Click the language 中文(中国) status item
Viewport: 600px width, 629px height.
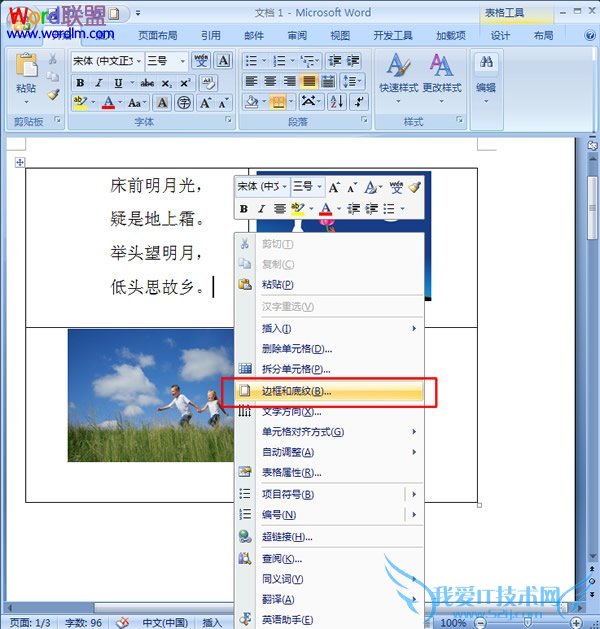pos(165,623)
